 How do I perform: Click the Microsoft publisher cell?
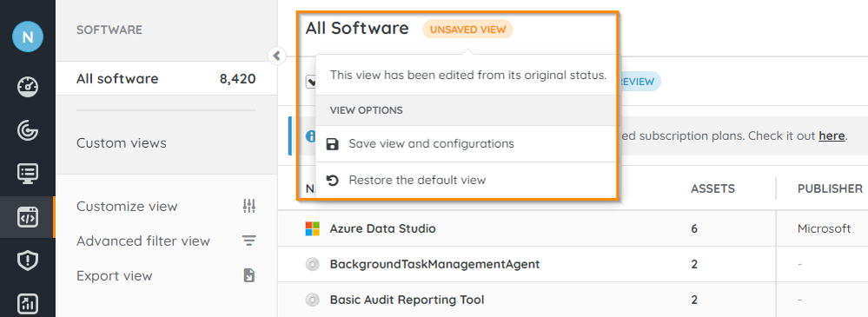tap(824, 228)
